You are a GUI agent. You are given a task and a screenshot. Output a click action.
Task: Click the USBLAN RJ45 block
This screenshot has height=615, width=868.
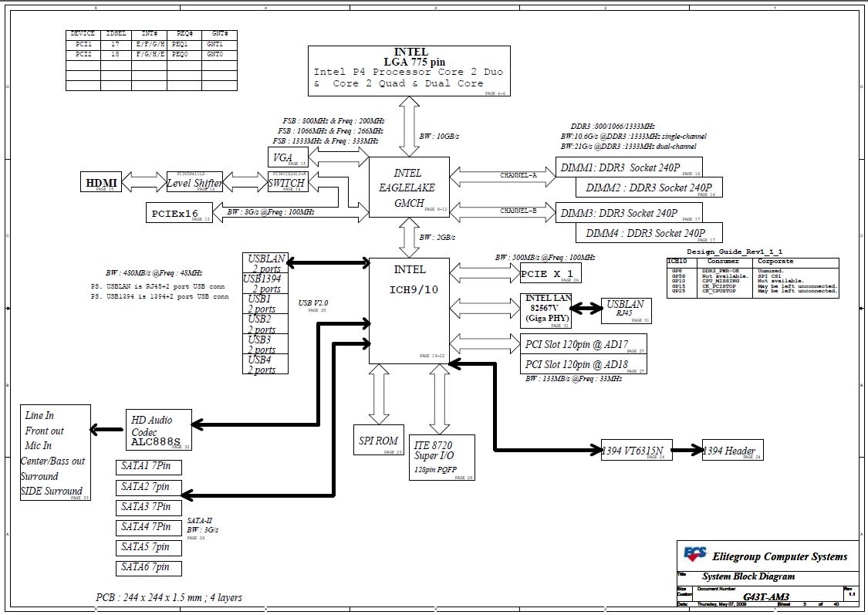626,309
